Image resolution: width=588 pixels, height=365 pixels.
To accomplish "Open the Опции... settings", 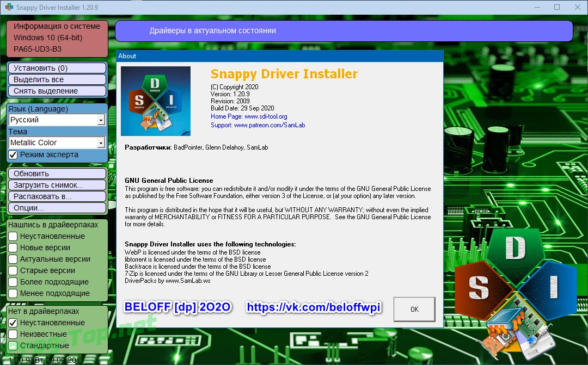I will 57,208.
